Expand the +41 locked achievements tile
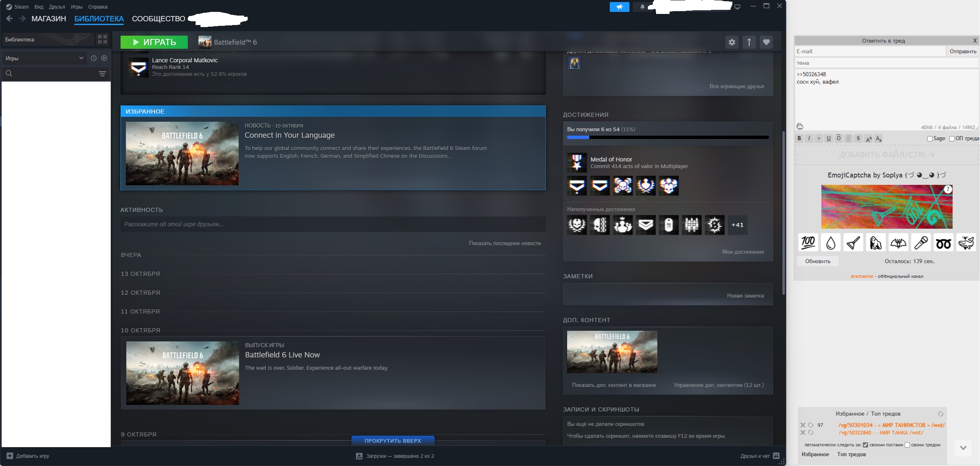 [737, 225]
